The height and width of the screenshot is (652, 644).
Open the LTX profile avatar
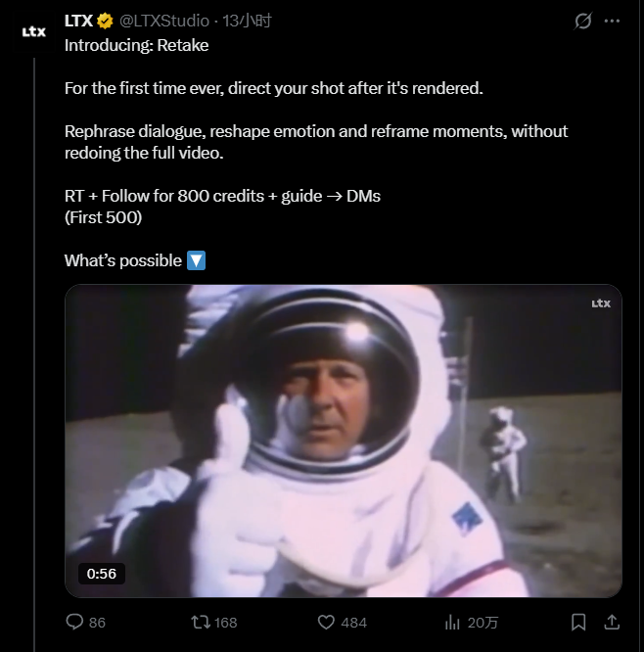tap(33, 30)
